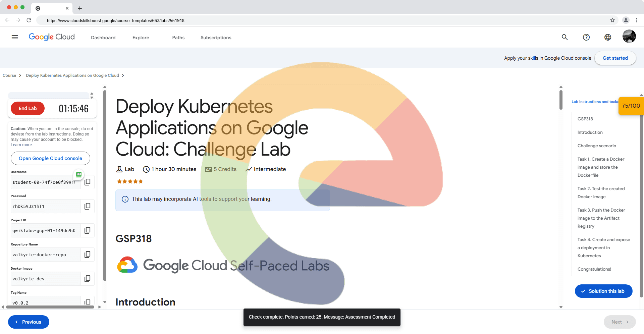Copy the Docker Image value
The image size is (644, 334).
pos(88,279)
